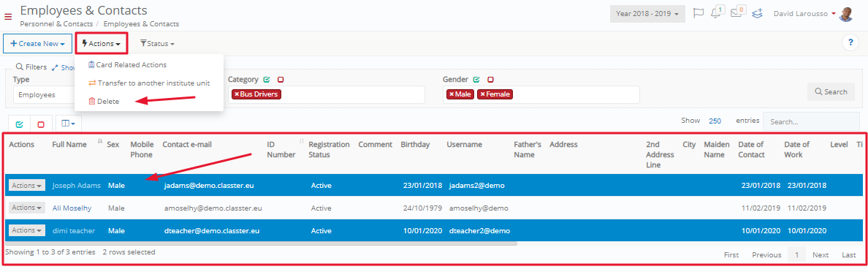Click the Filters magnifier icon
The height and width of the screenshot is (272, 868).
point(20,67)
